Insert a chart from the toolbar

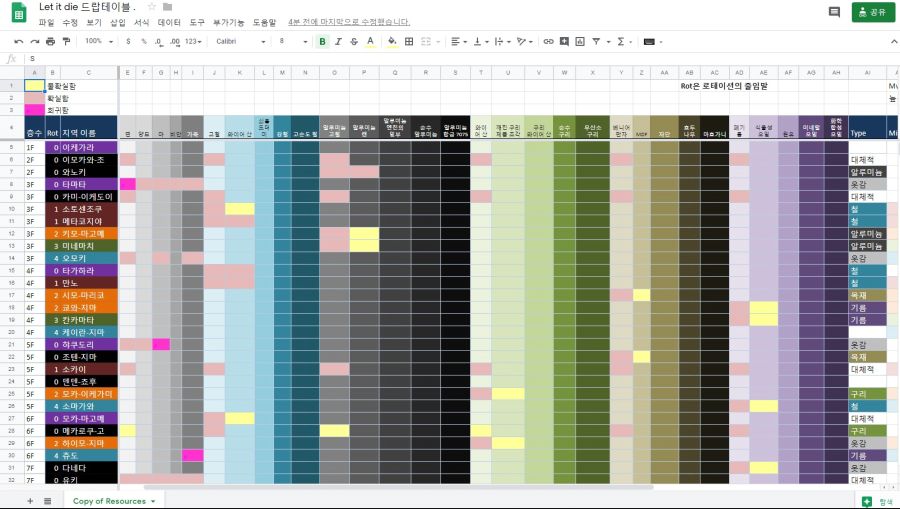[x=580, y=41]
